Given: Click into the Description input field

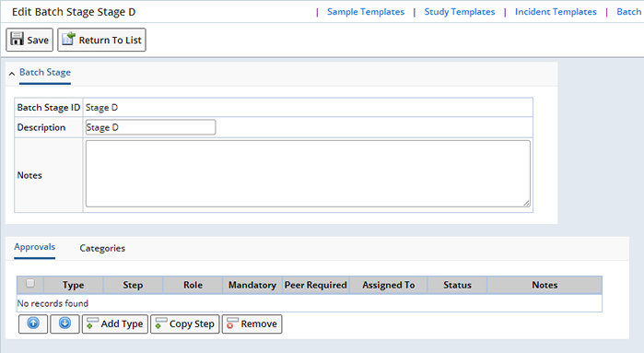Looking at the screenshot, I should (150, 127).
